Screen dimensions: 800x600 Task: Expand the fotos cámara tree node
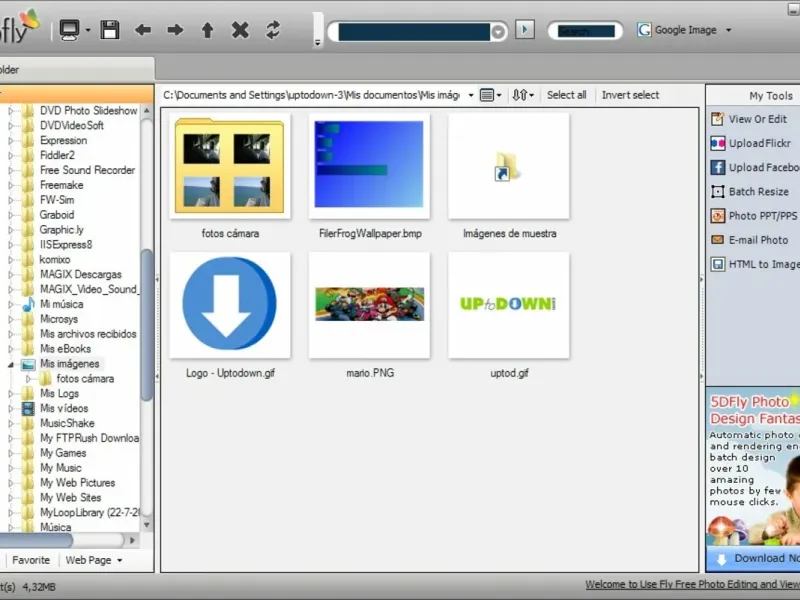[x=29, y=379]
